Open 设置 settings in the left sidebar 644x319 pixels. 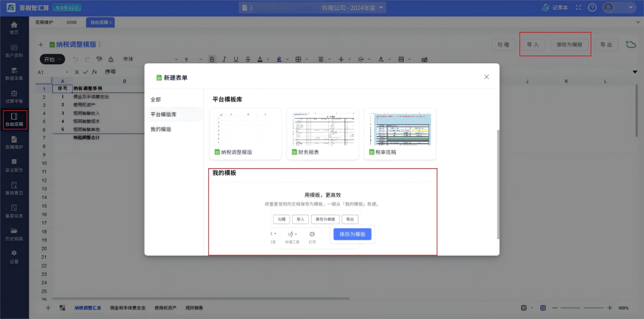pyautogui.click(x=14, y=257)
